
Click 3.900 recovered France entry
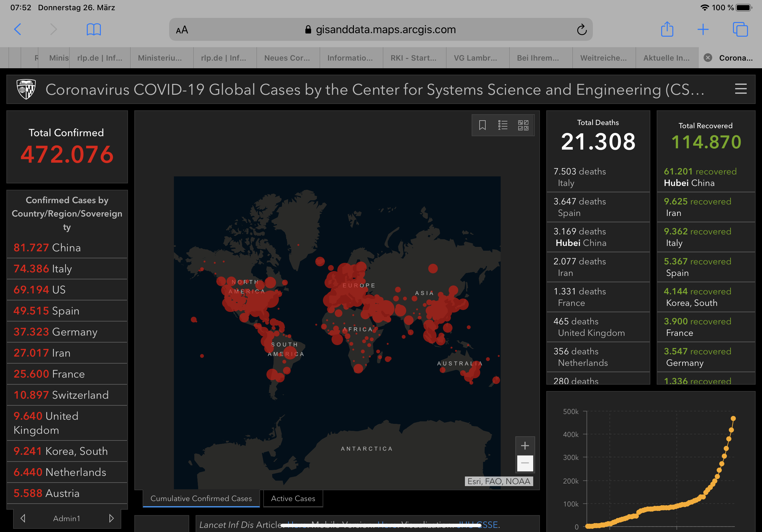click(x=706, y=327)
